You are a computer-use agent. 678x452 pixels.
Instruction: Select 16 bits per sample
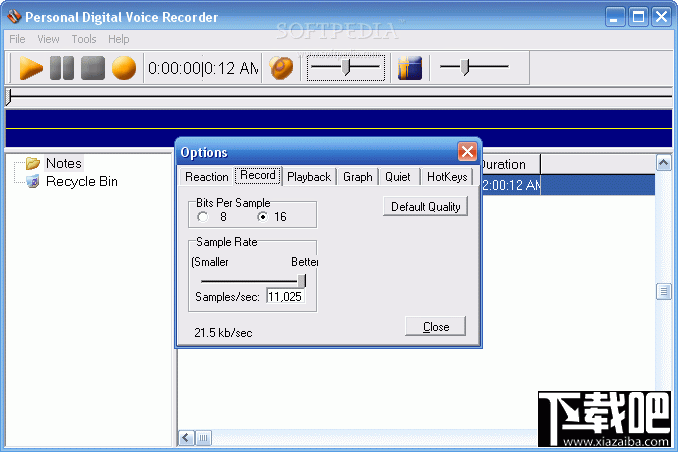[262, 217]
